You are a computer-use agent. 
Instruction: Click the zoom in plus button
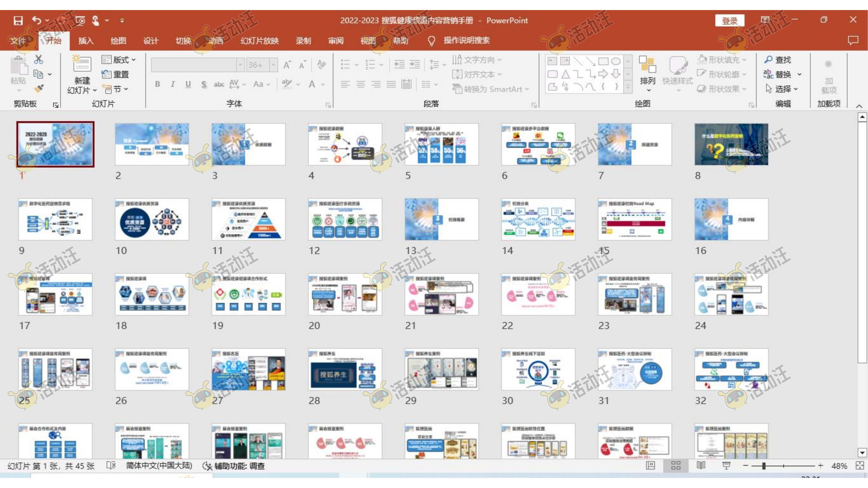(821, 466)
